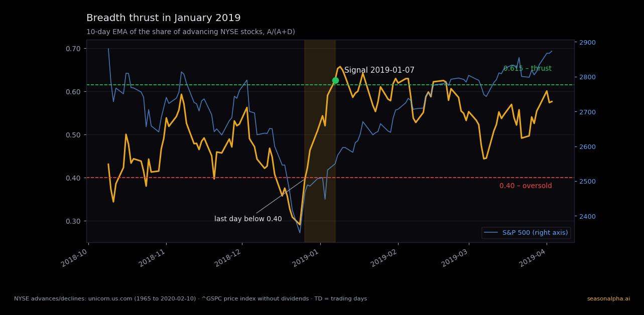Click the 2400 right-axis tick label

pyautogui.click(x=588, y=217)
